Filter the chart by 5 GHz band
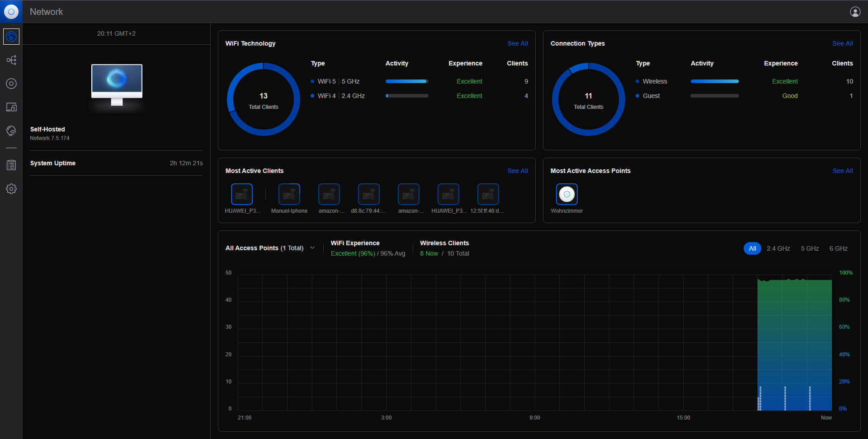Viewport: 868px width, 439px height. click(810, 248)
